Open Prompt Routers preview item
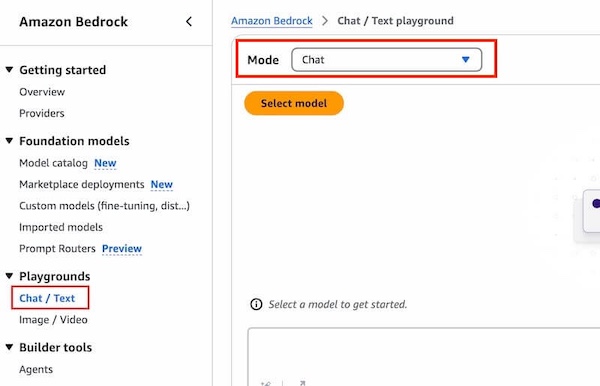The width and height of the screenshot is (600, 386). (57, 249)
